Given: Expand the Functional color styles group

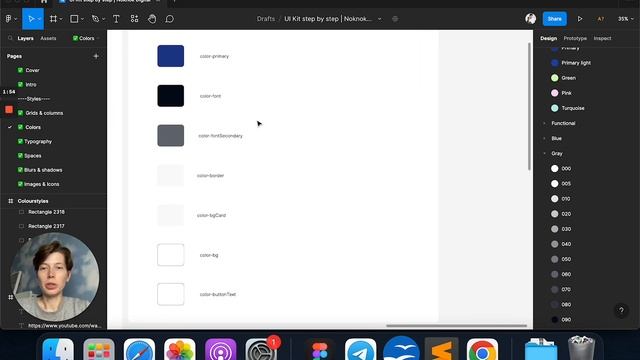Looking at the screenshot, I should (544, 123).
